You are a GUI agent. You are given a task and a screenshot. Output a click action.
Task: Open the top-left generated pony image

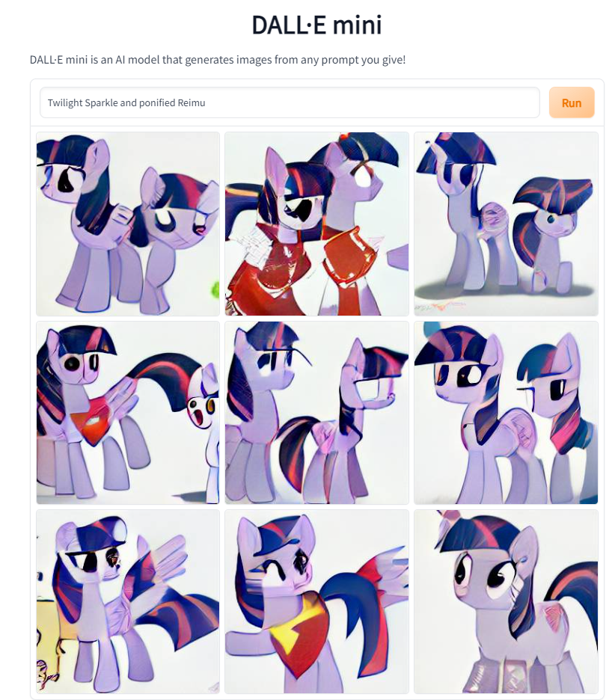(x=128, y=224)
